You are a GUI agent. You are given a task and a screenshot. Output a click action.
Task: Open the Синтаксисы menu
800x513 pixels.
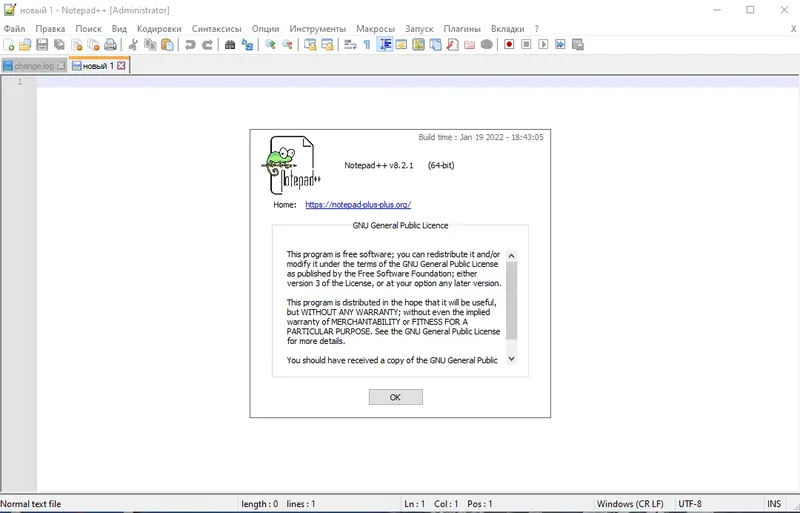coord(216,29)
